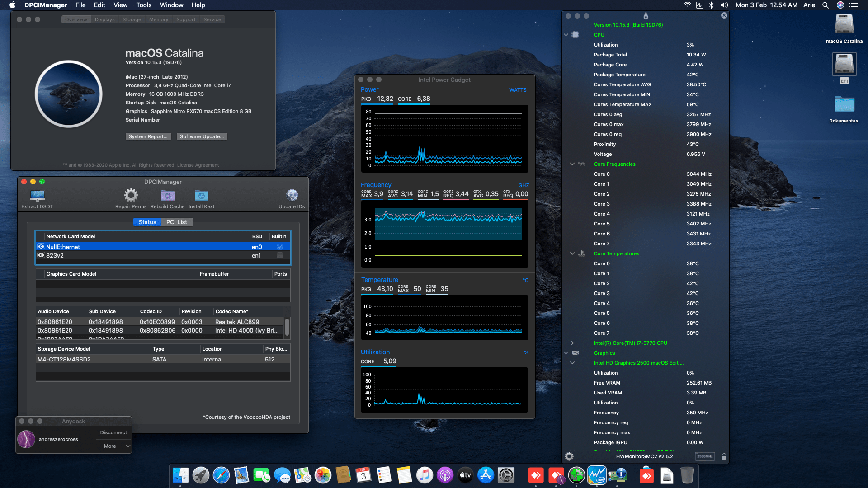Open the Tools menu in menu bar

click(x=144, y=5)
